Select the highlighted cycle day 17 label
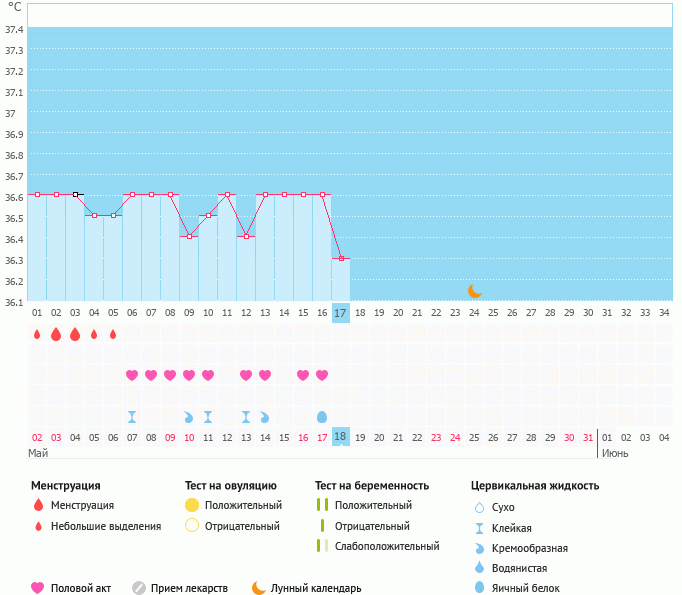Screen dimensions: 682x595 point(341,313)
